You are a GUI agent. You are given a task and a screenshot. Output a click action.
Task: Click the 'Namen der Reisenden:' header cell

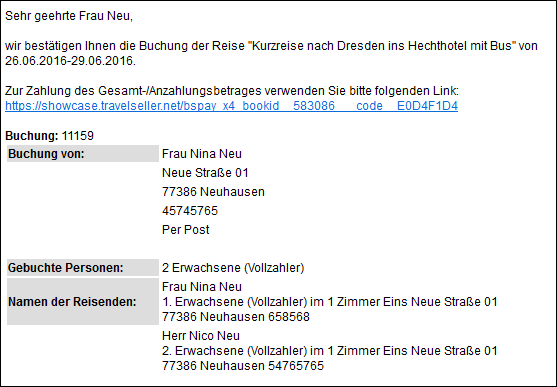click(x=83, y=301)
